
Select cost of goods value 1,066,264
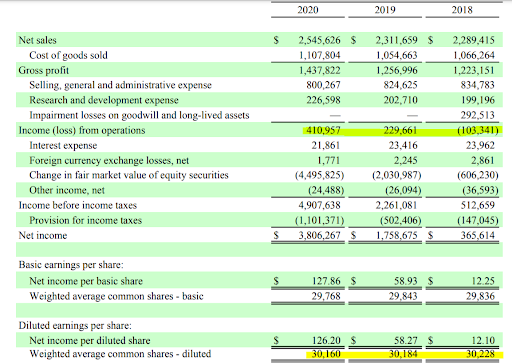tap(474, 55)
